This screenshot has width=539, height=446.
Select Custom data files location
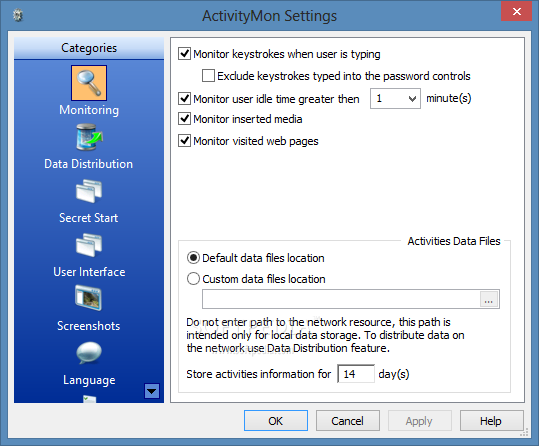point(193,279)
